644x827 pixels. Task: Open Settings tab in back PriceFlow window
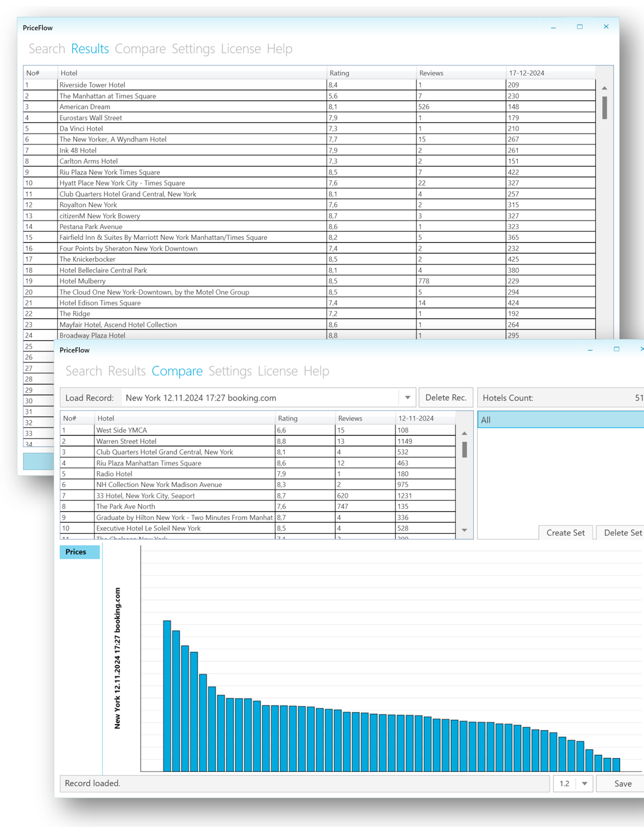point(193,49)
